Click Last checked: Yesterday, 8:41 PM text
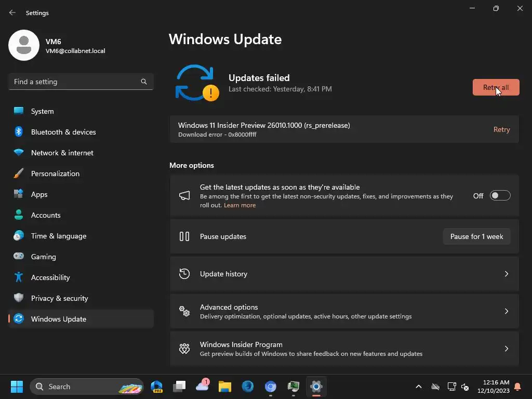This screenshot has width=532, height=399. point(280,89)
